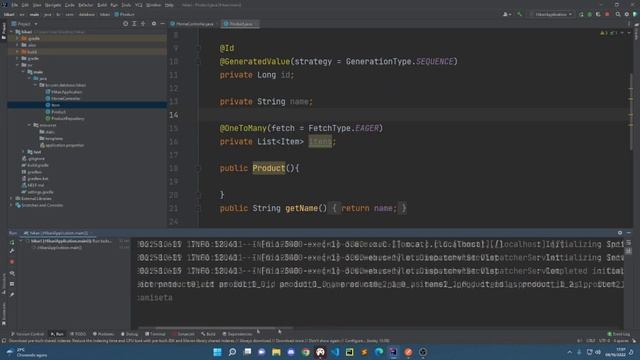Open Search Everywhere magnifier in top toolbar
The width and height of the screenshot is (640, 360).
coord(618,14)
